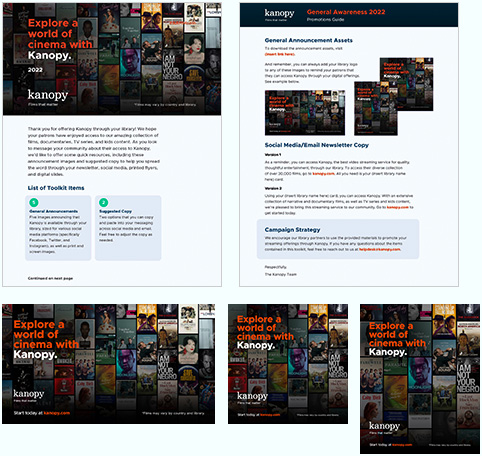Click 'Start today at kanopy.com' on tall banner
Image resolution: width=482 pixels, height=456 pixels.
pyautogui.click(x=391, y=445)
